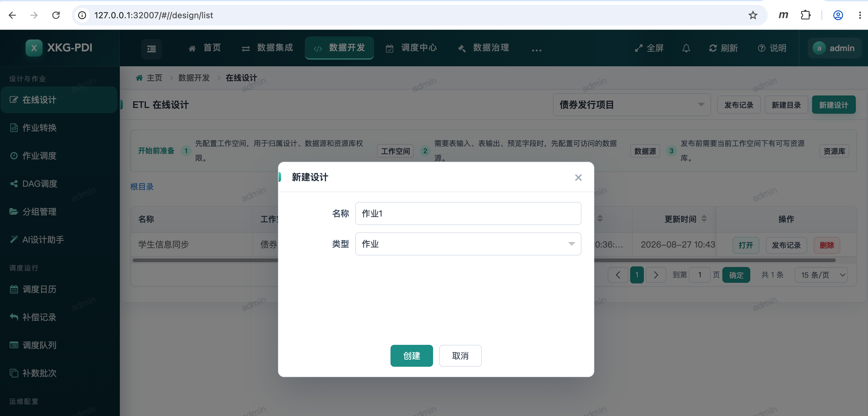Viewport: 868px width, 416px height.
Task: Click the browser back arrow
Action: click(x=12, y=15)
